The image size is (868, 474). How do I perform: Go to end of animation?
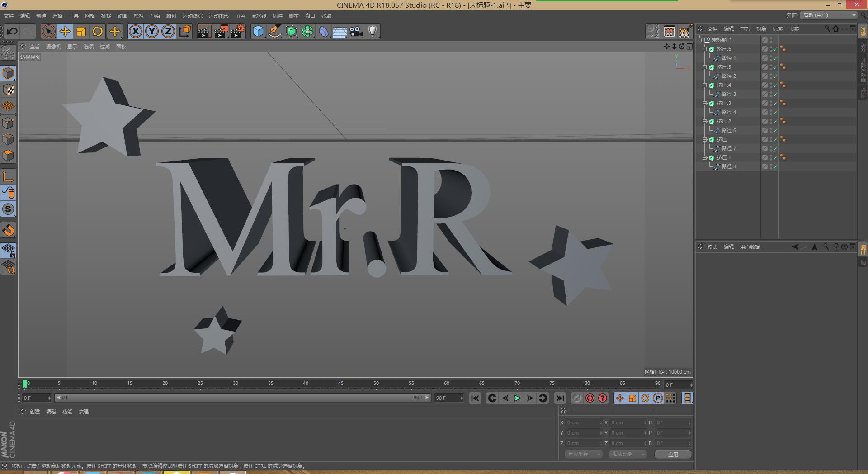[560, 398]
